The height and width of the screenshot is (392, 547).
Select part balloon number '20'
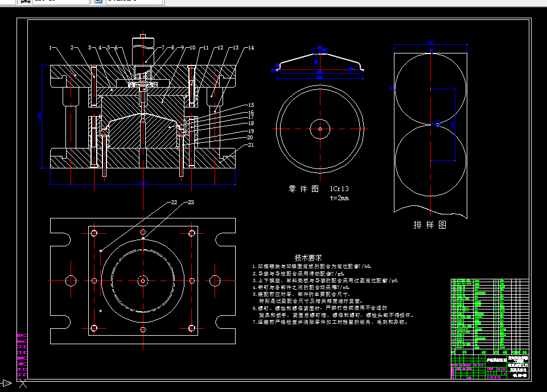[x=250, y=138]
